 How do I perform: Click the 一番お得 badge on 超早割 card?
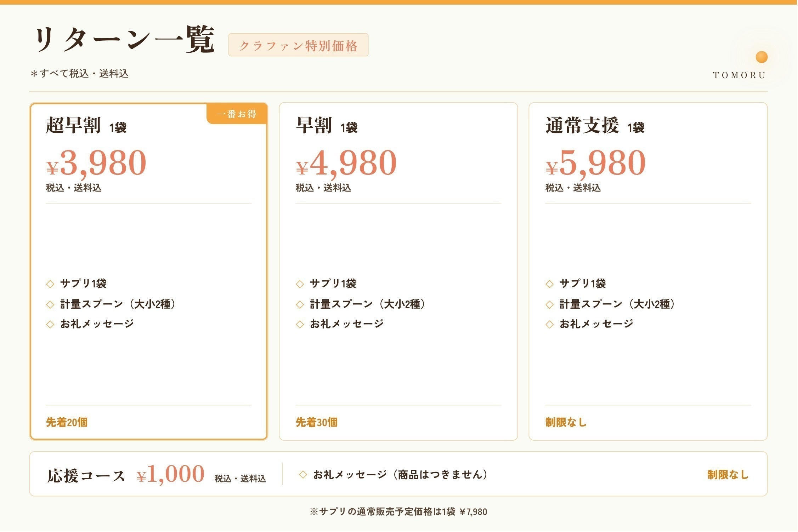(237, 114)
